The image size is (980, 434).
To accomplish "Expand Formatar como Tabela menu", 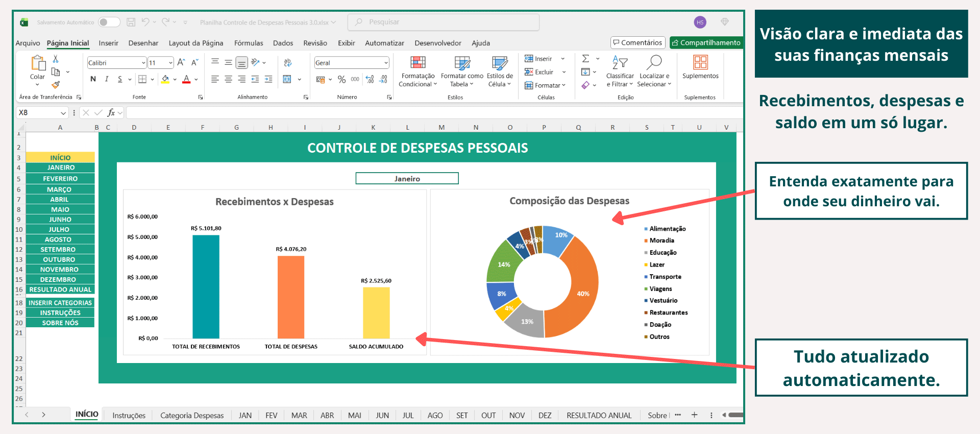I will coord(462,71).
